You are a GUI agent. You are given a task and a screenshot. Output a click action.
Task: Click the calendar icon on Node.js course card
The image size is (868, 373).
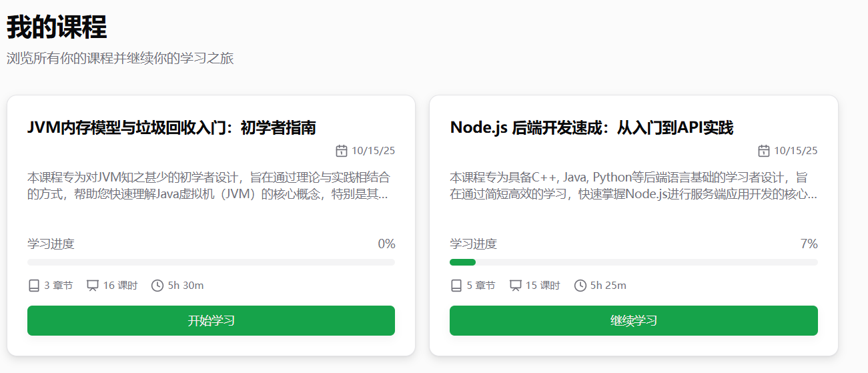coord(764,151)
